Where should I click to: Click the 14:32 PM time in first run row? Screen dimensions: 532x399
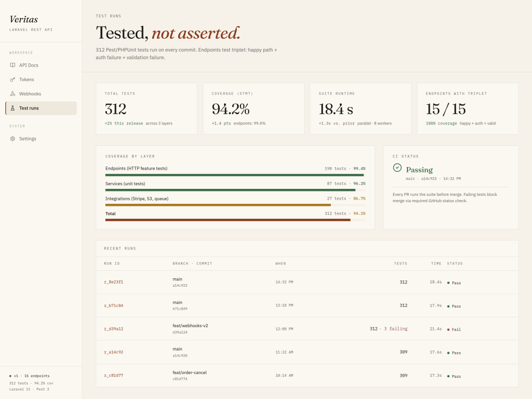click(284, 282)
